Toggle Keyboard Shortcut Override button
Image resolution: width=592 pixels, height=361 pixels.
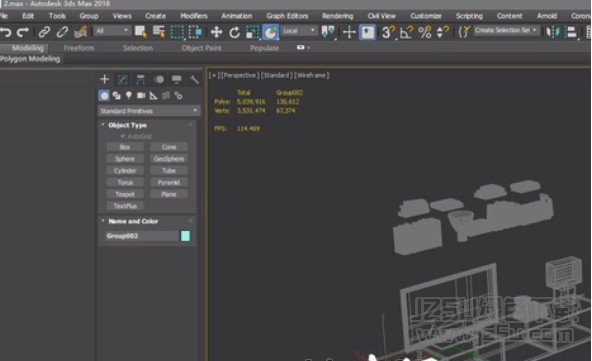click(367, 32)
